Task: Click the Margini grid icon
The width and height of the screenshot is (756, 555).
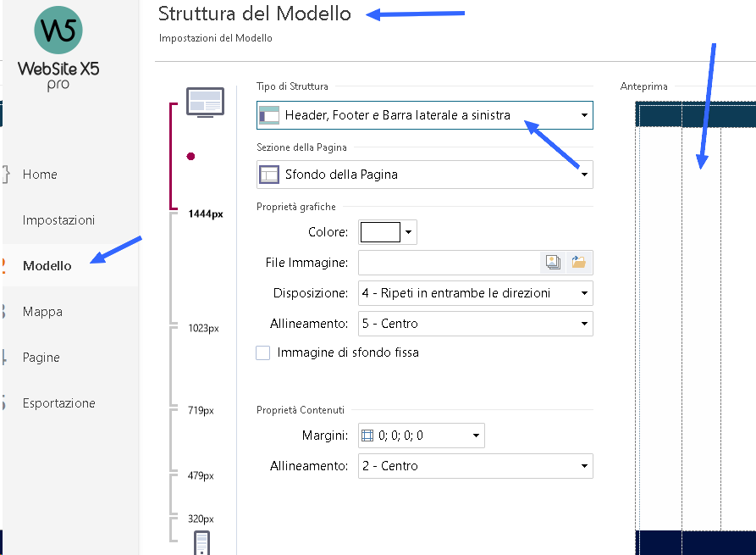Action: pyautogui.click(x=367, y=436)
